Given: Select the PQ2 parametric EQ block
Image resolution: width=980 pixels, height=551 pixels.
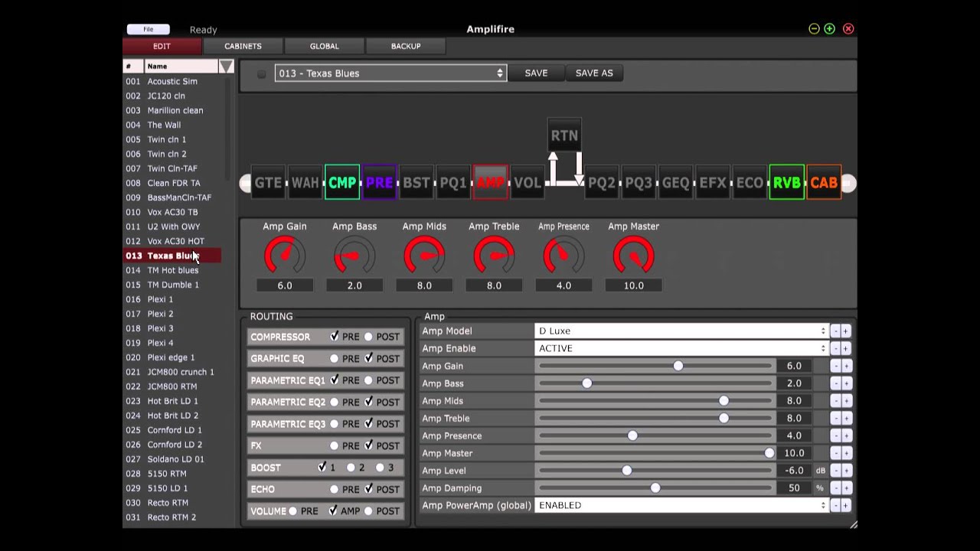Looking at the screenshot, I should pos(602,183).
